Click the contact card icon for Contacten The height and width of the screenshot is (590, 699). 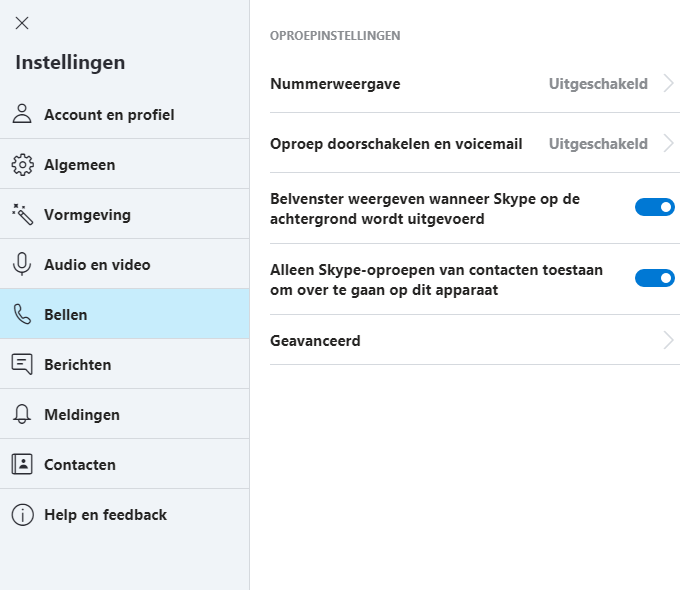(22, 464)
